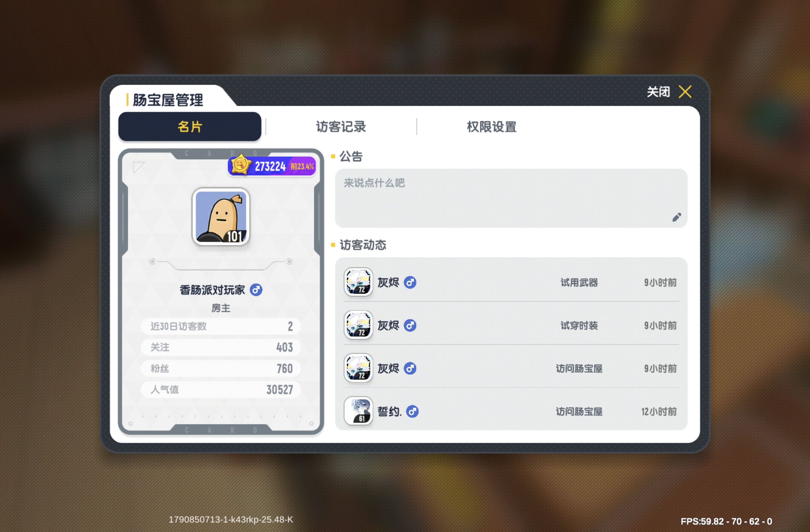Select the 名片 tab
This screenshot has width=810, height=532.
point(189,127)
